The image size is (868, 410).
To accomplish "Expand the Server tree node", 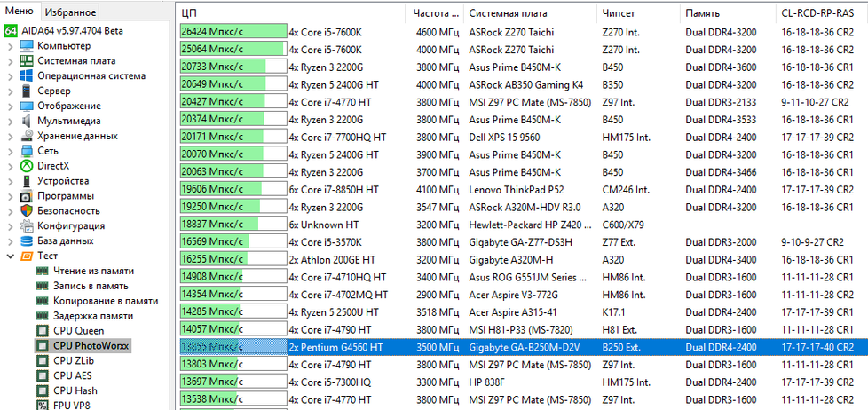I will point(10,91).
